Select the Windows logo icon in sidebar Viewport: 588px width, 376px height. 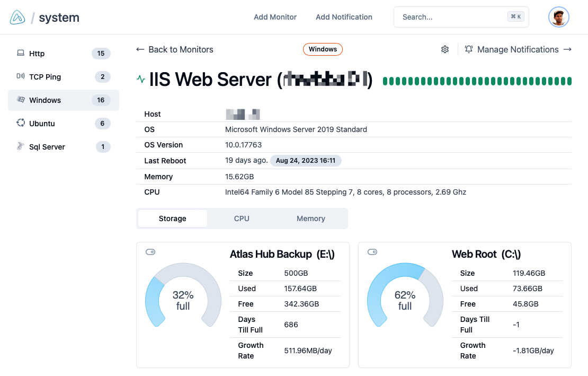pos(21,100)
